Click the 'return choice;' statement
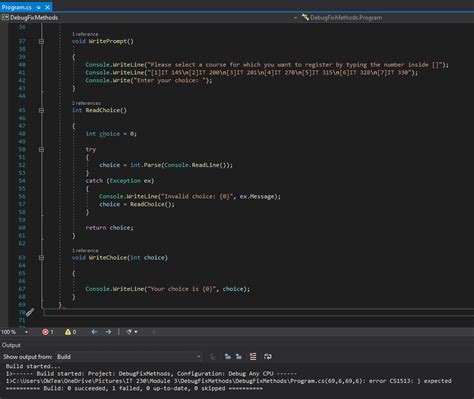Viewport: 474px width, 399px height. 109,228
